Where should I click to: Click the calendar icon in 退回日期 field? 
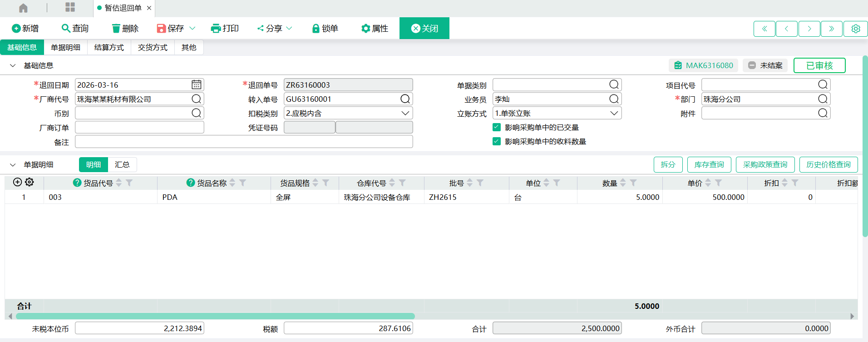196,85
